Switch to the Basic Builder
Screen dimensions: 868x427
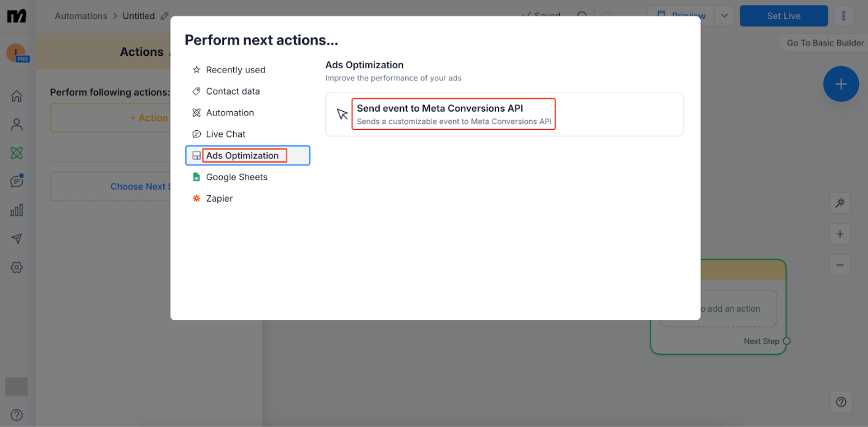[x=823, y=42]
